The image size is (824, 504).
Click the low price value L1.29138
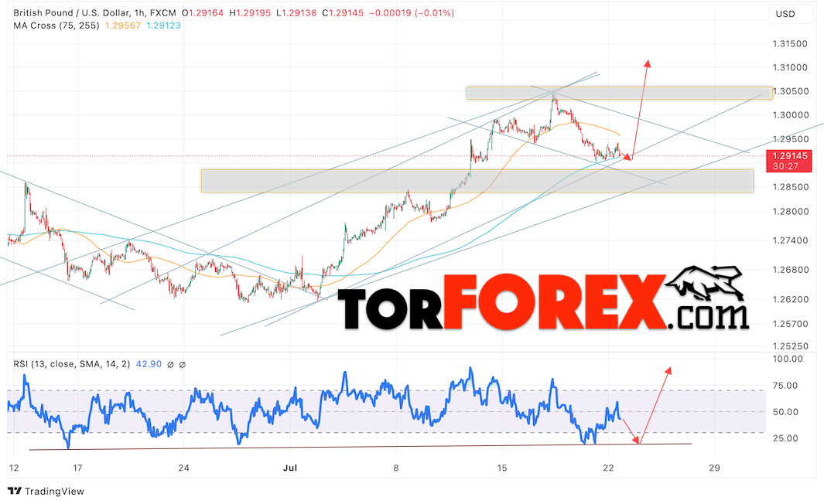[x=295, y=12]
